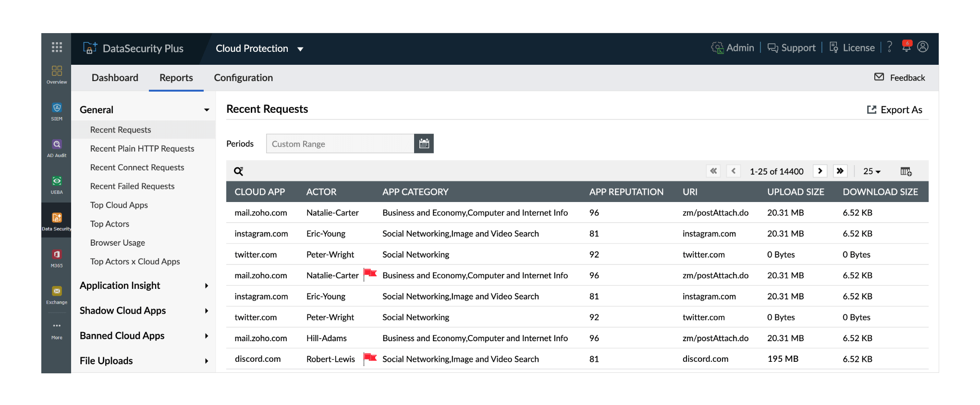Viewport: 980px width, 405px height.
Task: Open the UEBA module icon
Action: pos(57,185)
